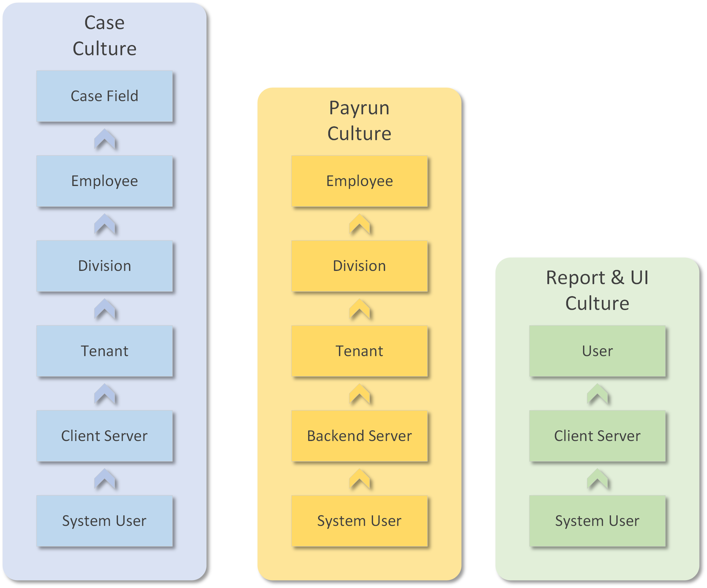This screenshot has width=707, height=588.
Task: Click the Backend Server box in Payrun Culture
Action: [359, 436]
